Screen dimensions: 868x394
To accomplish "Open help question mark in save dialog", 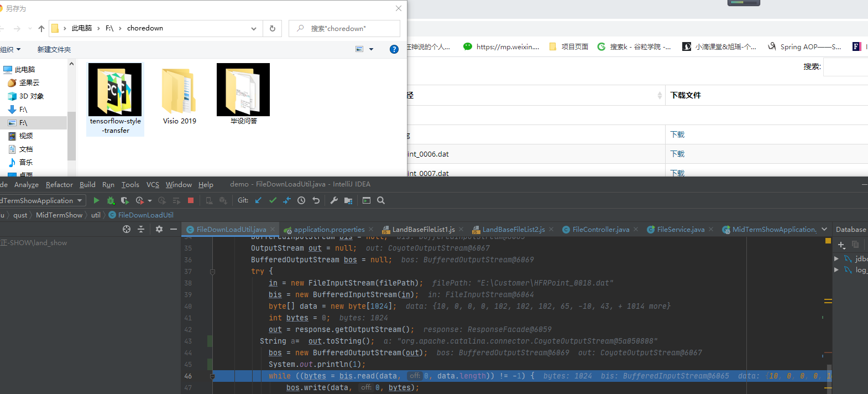I will (394, 49).
